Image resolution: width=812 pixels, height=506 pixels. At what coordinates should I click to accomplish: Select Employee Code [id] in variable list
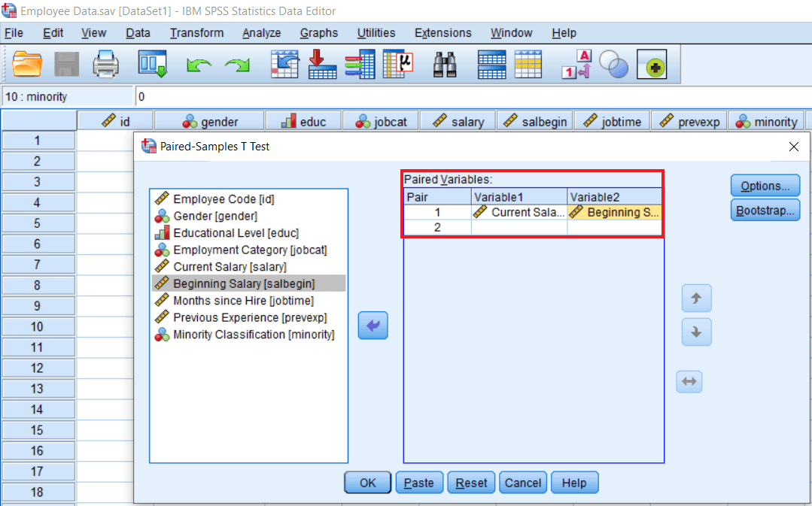248,199
